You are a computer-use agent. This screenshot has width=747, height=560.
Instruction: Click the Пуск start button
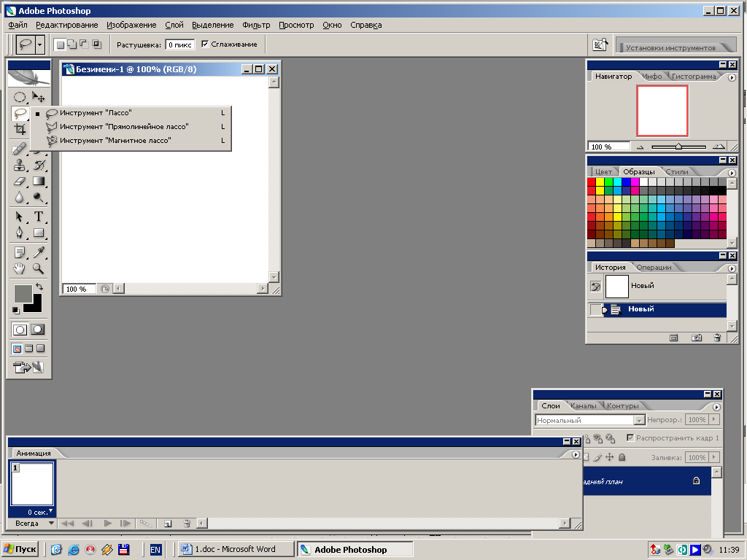coord(20,549)
